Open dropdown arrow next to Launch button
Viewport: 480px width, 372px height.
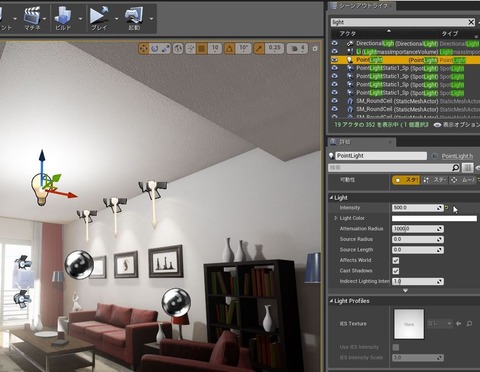coord(152,19)
